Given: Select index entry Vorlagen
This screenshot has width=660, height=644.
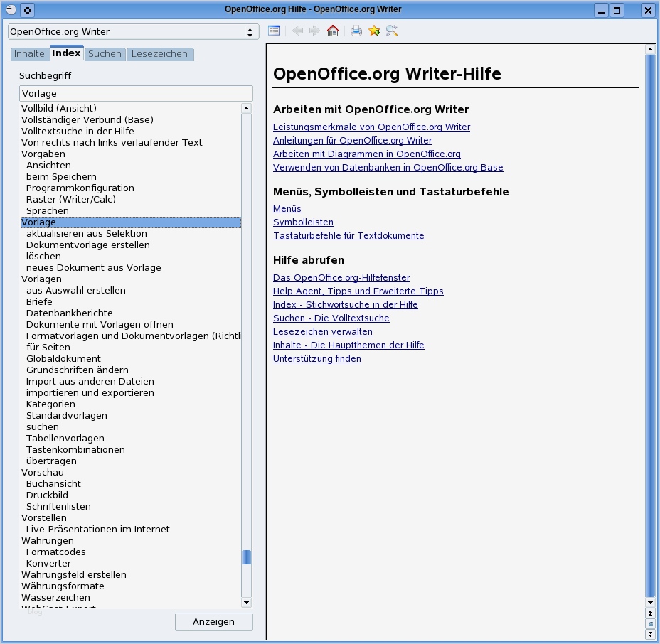Looking at the screenshot, I should point(41,279).
